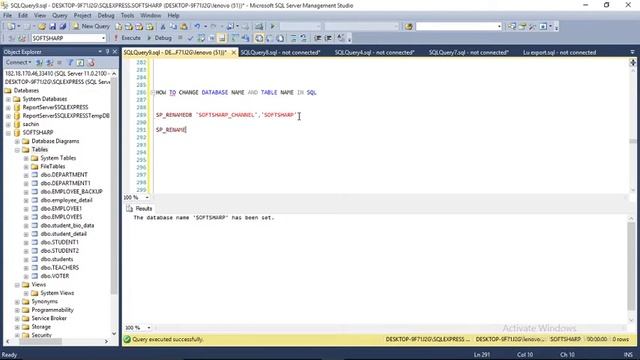Click the New Query toolbar button
Image resolution: width=640 pixels, height=360 pixels.
pos(91,26)
